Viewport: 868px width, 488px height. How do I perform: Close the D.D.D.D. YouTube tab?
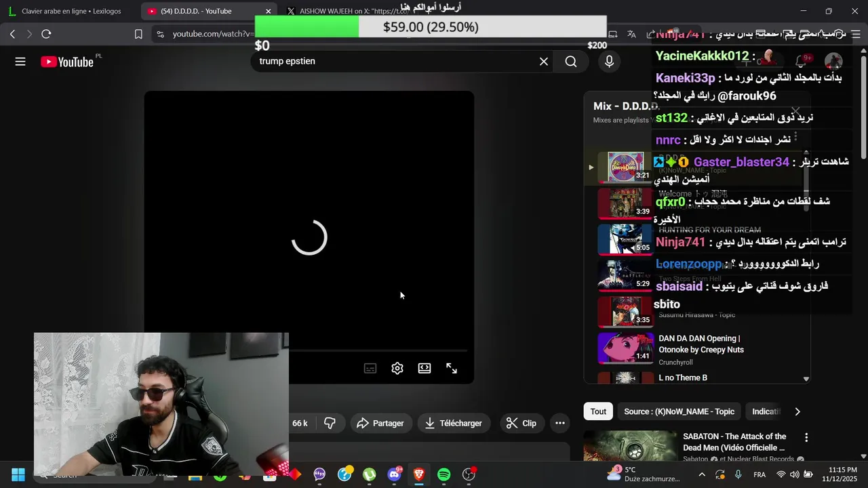269,11
